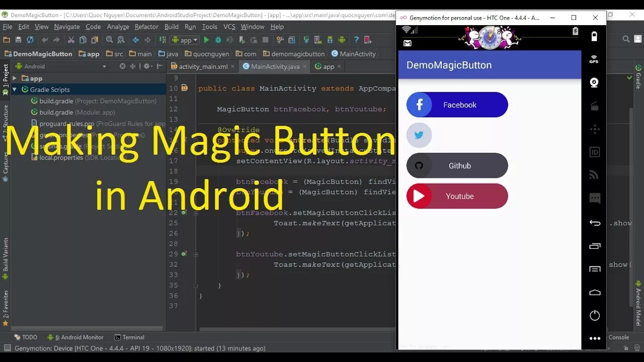Viewport: 644px width, 362px height.
Task: Click the Copy toolbar icon
Action: pos(83,40)
